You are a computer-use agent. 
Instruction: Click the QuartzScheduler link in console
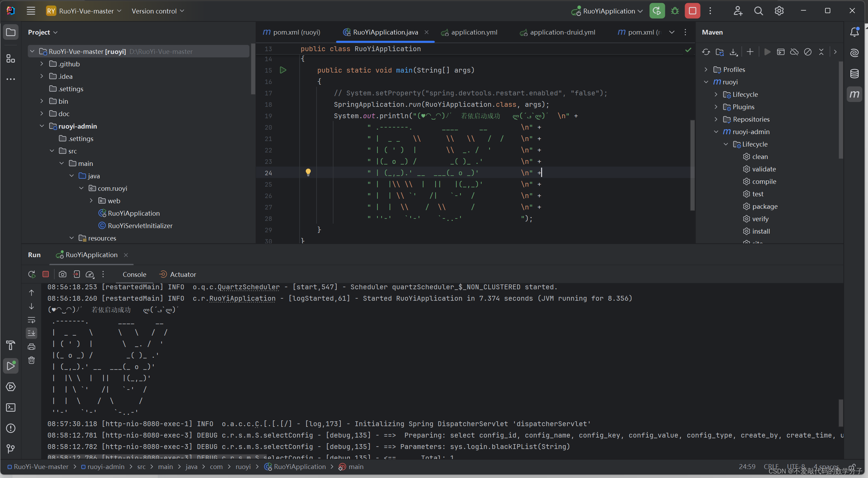(x=248, y=287)
